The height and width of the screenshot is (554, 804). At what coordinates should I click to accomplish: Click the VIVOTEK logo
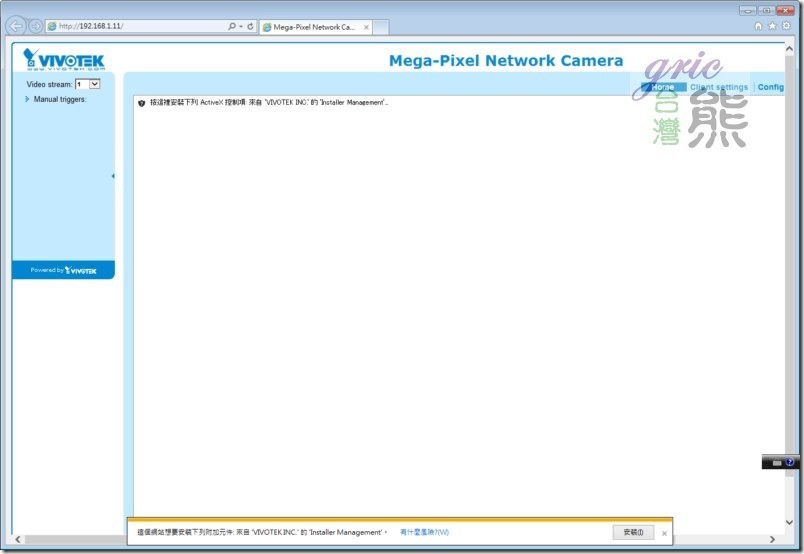click(64, 59)
